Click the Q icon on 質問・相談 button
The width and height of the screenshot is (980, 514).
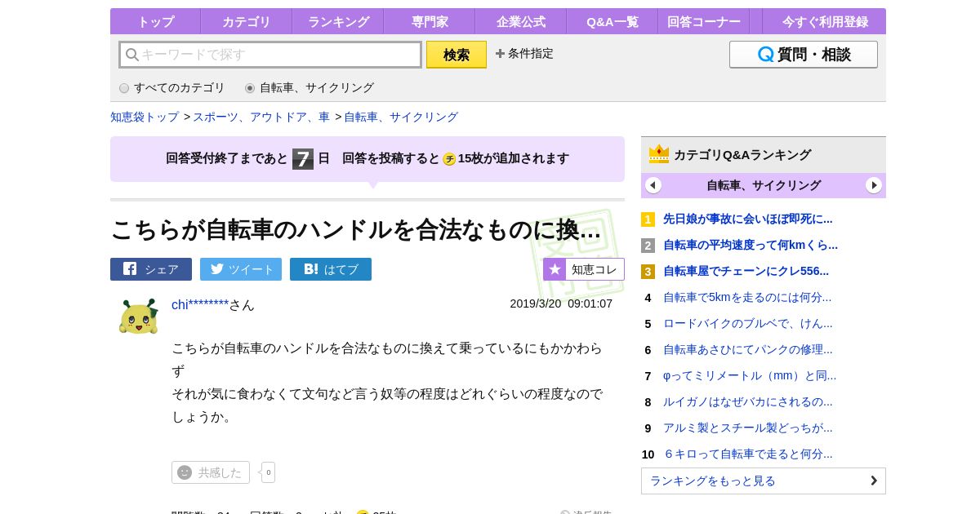click(x=765, y=55)
